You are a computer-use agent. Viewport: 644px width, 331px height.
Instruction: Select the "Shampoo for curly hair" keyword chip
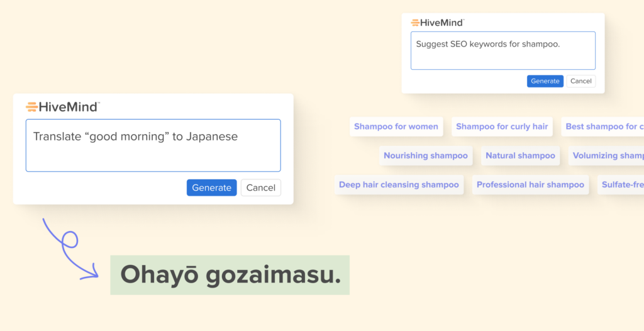coord(502,126)
